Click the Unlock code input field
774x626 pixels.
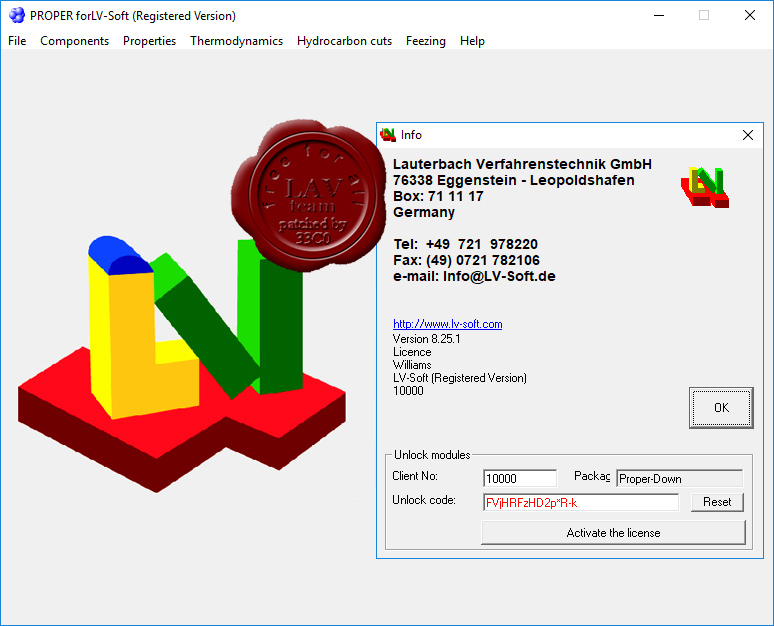click(580, 503)
